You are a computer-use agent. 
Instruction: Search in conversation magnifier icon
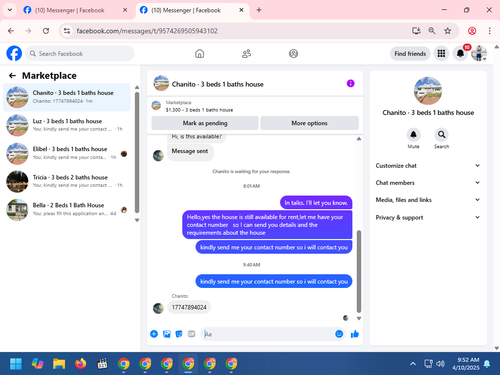click(x=441, y=135)
